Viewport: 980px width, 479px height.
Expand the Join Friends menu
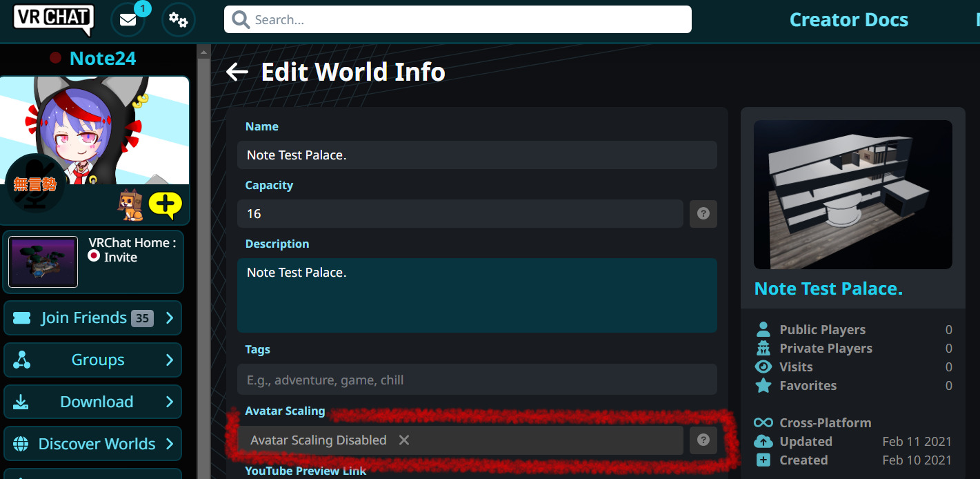(x=92, y=318)
